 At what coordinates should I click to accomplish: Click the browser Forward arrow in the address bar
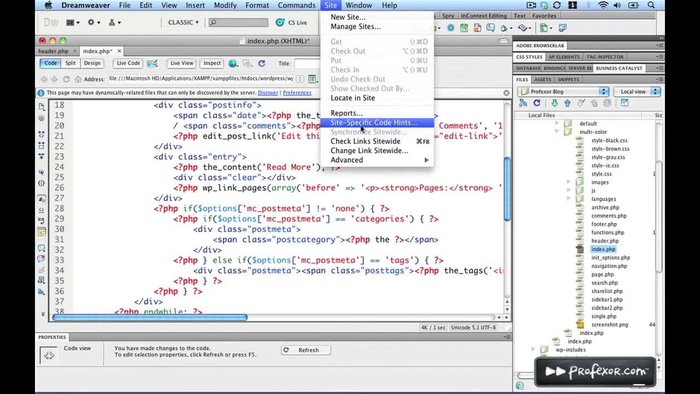[54, 79]
